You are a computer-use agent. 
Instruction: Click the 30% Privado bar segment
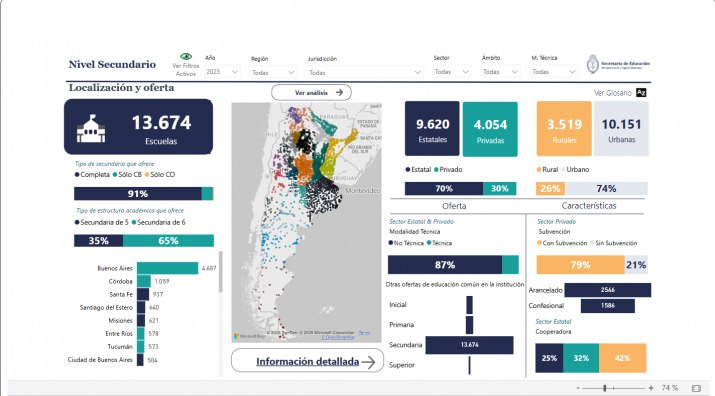(x=499, y=188)
